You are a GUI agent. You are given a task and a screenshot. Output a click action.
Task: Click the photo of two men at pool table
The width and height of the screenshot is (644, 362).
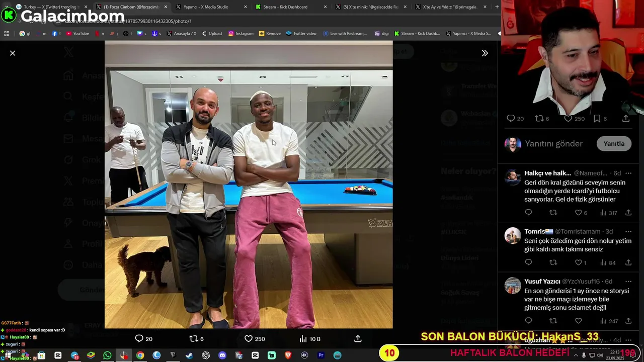pos(249,185)
